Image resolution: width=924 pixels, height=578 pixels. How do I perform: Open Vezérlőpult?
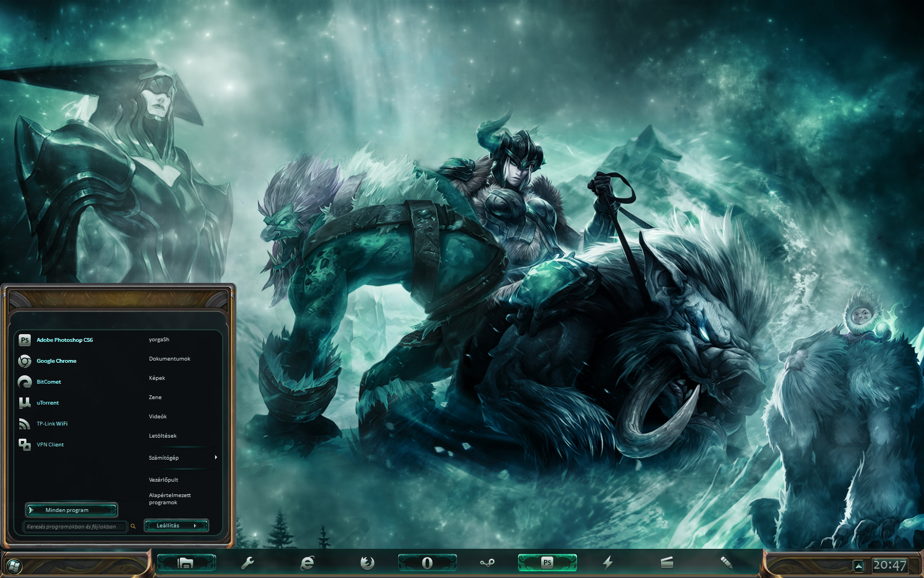[x=163, y=480]
